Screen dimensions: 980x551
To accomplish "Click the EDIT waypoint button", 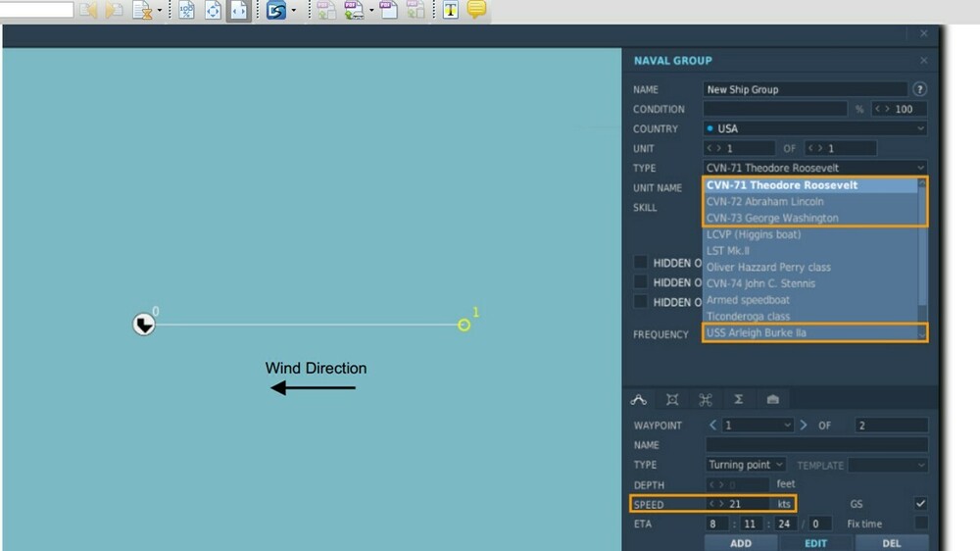I will click(x=815, y=543).
